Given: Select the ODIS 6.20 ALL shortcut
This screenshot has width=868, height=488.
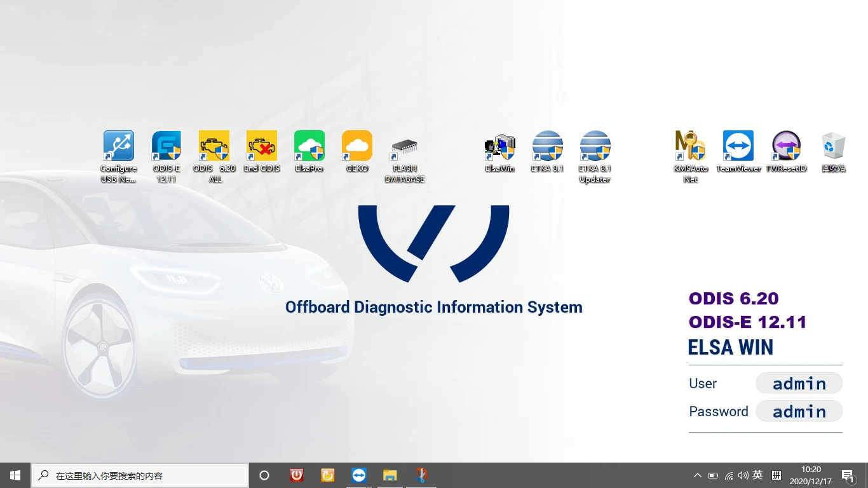Looking at the screenshot, I should (x=214, y=156).
